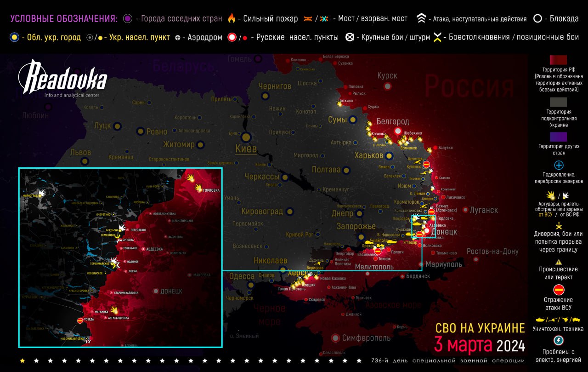Click the repelled attack marker at Победа
Screen dimensions: 588x372
click(x=80, y=320)
